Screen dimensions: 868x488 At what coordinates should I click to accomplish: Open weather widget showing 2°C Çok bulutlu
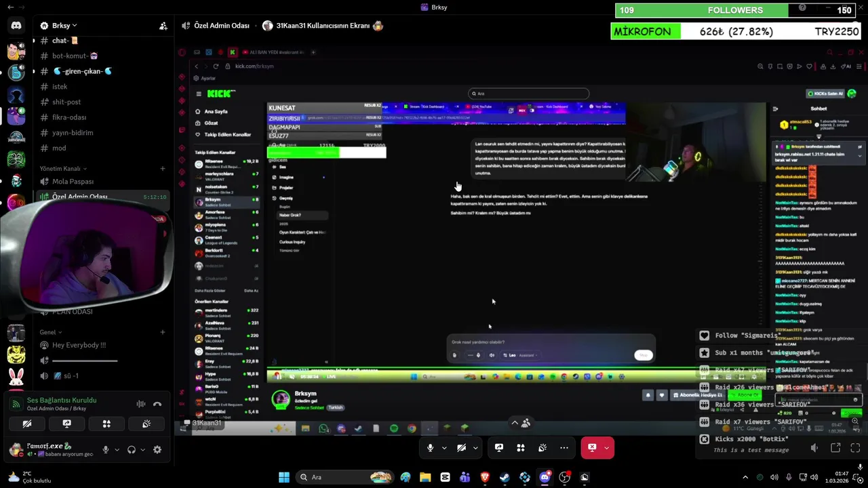(28, 477)
